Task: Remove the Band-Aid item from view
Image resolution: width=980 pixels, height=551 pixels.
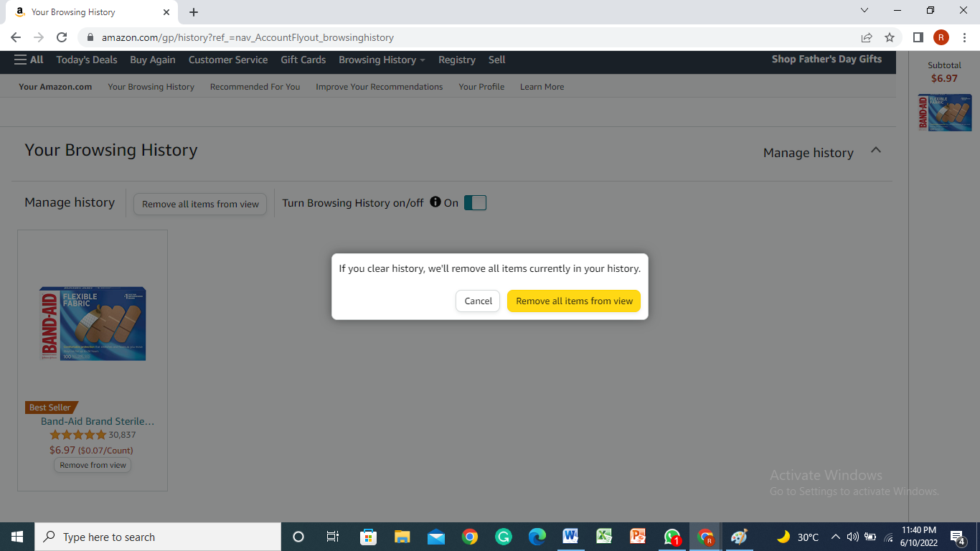Action: pos(93,465)
